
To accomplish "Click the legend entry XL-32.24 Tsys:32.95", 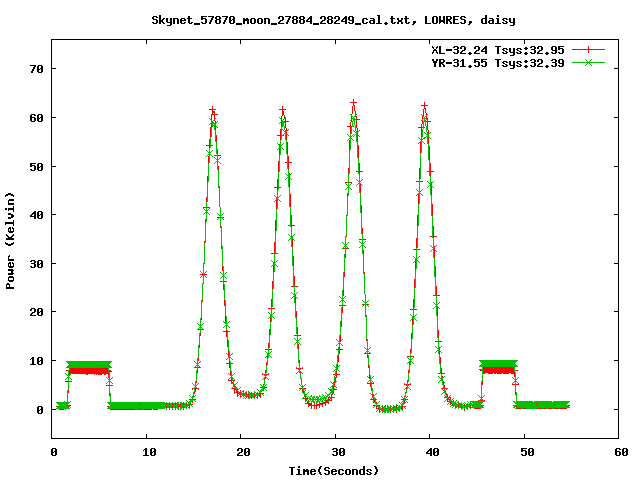I will (x=498, y=50).
